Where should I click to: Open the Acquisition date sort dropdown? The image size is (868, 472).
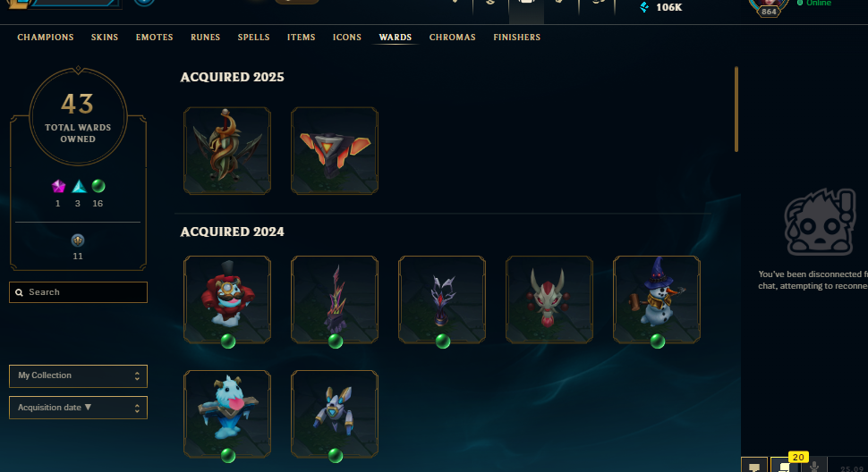point(78,408)
